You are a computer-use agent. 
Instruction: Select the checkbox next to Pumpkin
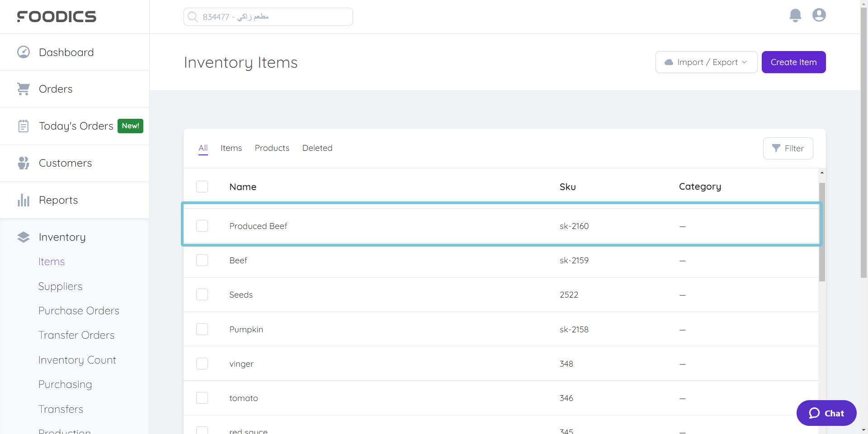coord(202,329)
